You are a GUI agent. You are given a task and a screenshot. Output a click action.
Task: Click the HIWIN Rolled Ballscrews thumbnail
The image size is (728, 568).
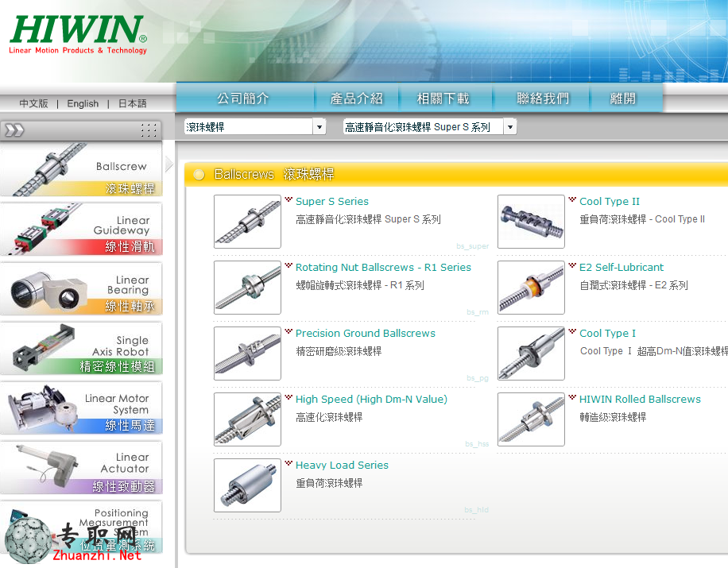[x=531, y=419]
